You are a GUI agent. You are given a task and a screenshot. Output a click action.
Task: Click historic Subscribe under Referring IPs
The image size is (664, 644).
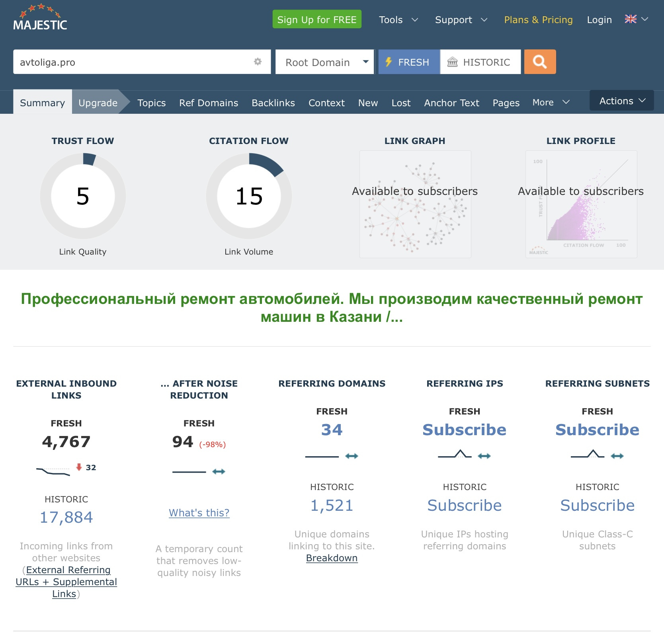tap(464, 505)
